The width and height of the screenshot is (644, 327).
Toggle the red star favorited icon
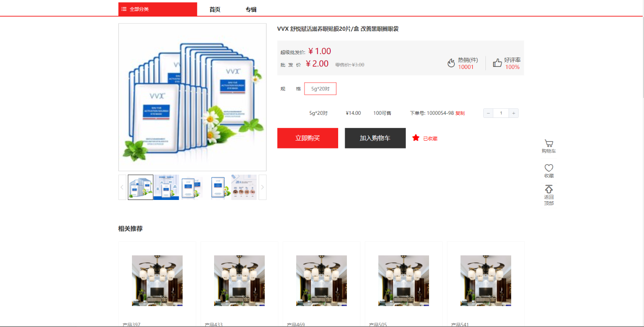[415, 138]
